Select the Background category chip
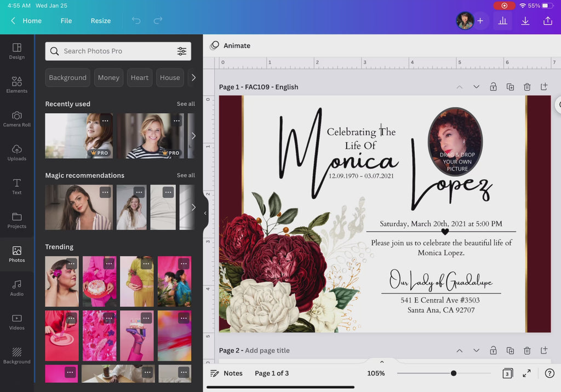 coord(67,78)
